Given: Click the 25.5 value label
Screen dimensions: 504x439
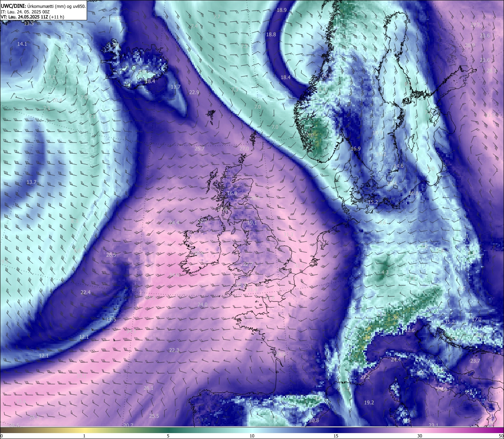Looking at the screenshot, I should [x=154, y=416].
